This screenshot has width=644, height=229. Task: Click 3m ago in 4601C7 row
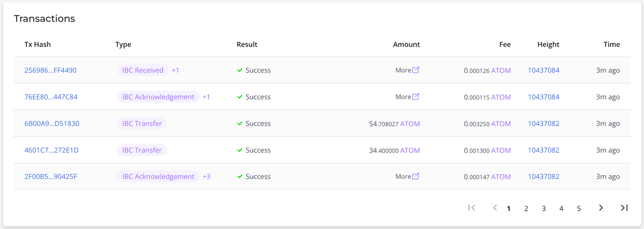point(609,150)
